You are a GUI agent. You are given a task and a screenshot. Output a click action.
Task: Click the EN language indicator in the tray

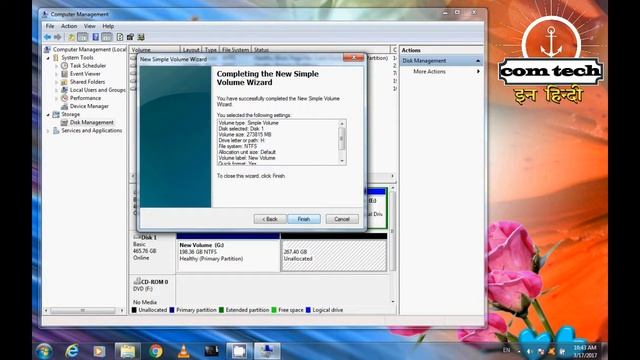506,350
